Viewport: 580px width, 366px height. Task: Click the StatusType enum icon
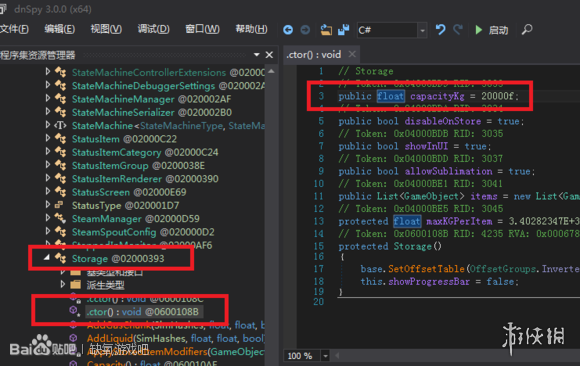[x=59, y=205]
